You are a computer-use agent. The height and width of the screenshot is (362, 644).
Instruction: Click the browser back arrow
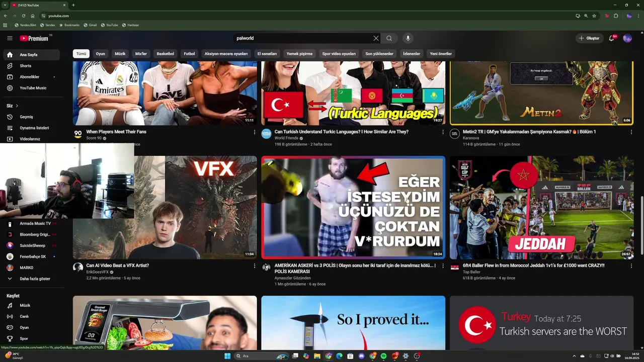6,16
